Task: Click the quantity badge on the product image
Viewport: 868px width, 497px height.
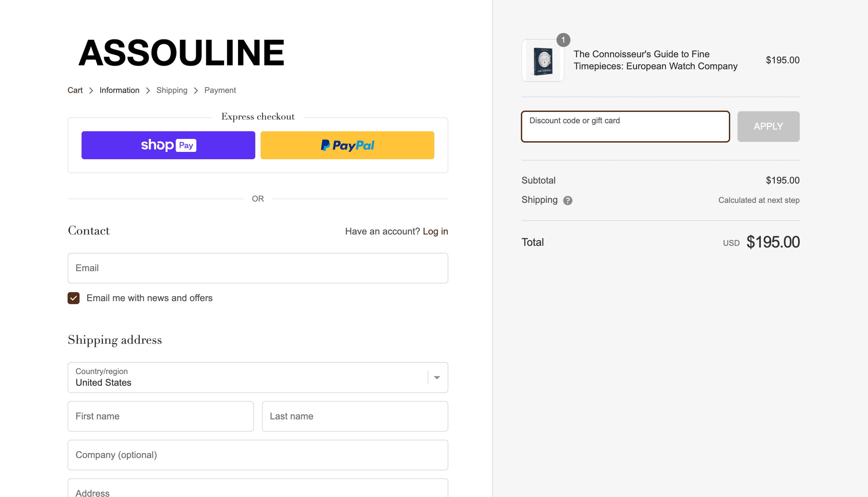Action: pos(563,40)
